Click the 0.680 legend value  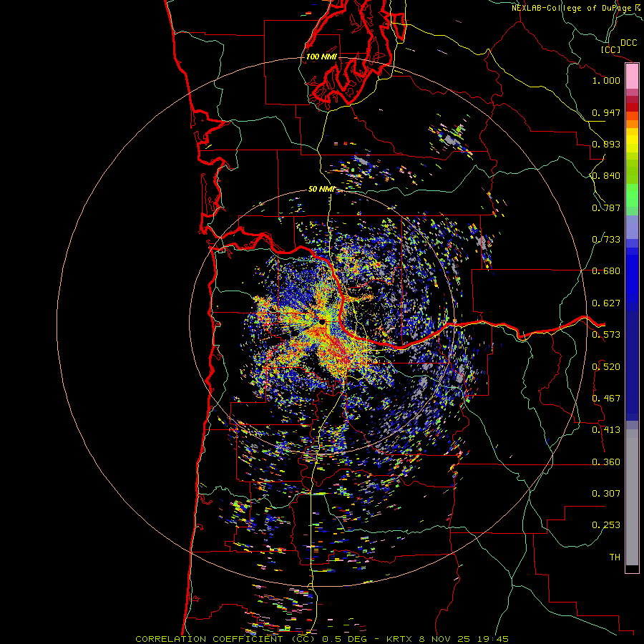tap(606, 271)
